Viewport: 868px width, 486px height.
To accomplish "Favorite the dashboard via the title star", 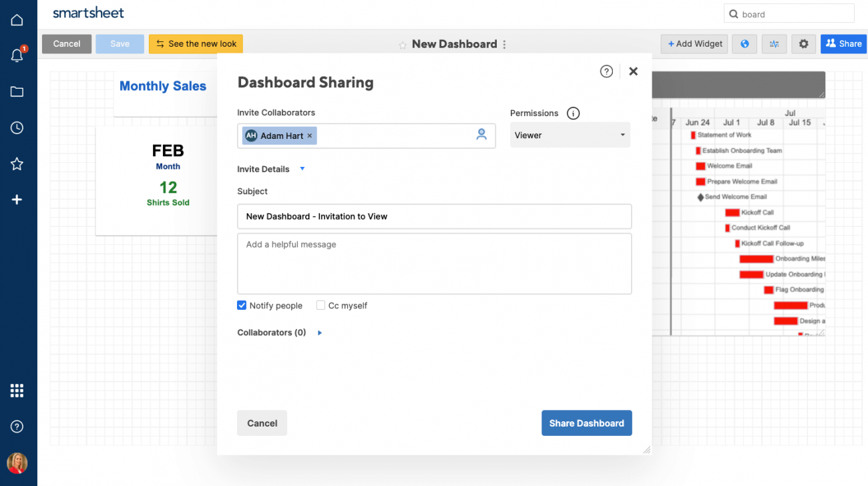I will click(402, 44).
